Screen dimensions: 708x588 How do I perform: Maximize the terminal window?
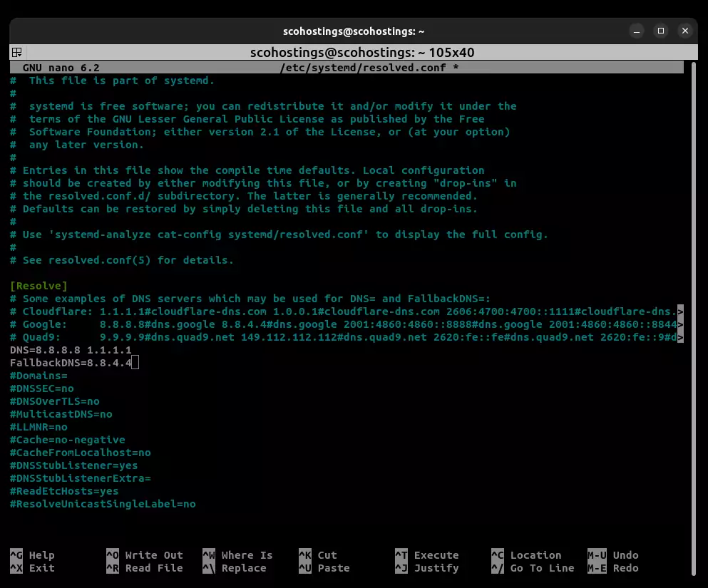pyautogui.click(x=661, y=31)
